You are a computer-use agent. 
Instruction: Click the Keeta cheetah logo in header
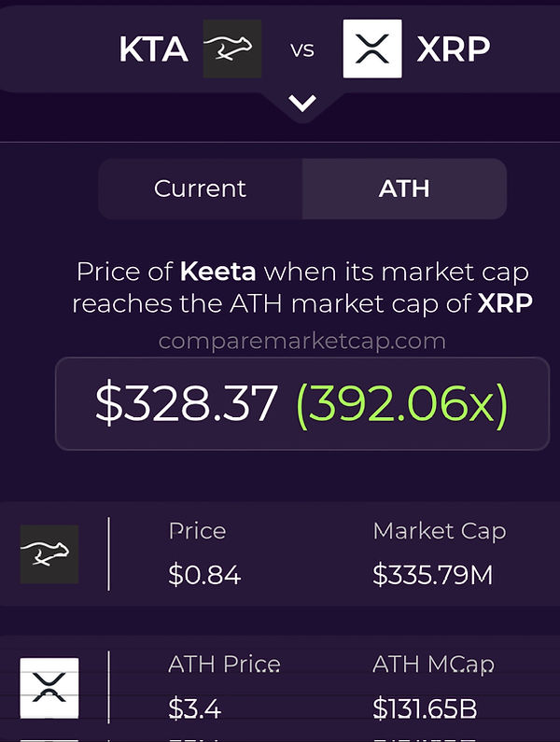[232, 49]
